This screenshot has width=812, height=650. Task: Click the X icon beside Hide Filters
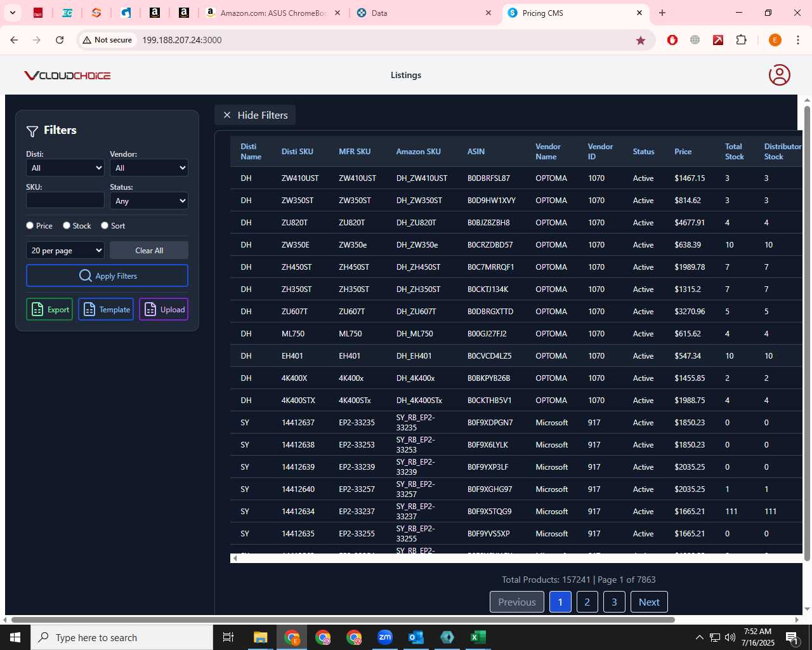coord(227,115)
